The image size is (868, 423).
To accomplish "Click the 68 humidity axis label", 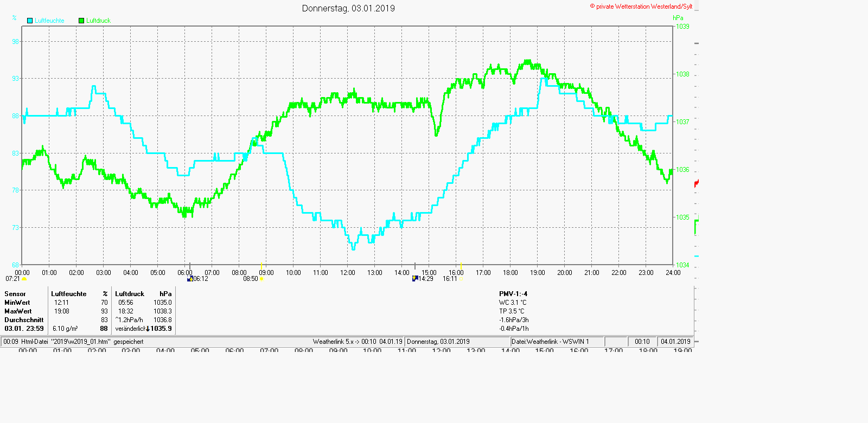I will (x=16, y=265).
